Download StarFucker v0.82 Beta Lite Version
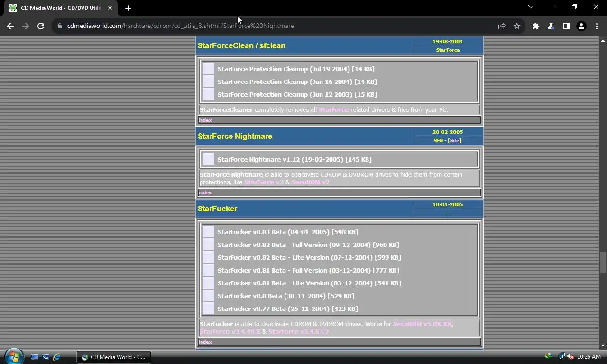This screenshot has height=364, width=607. click(309, 257)
